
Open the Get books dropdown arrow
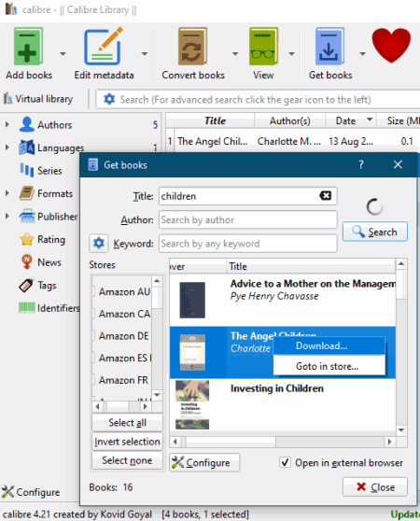362,53
